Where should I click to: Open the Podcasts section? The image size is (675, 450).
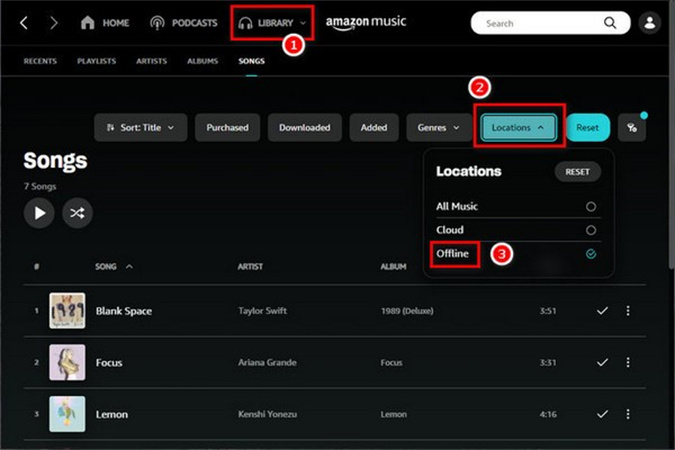point(183,23)
